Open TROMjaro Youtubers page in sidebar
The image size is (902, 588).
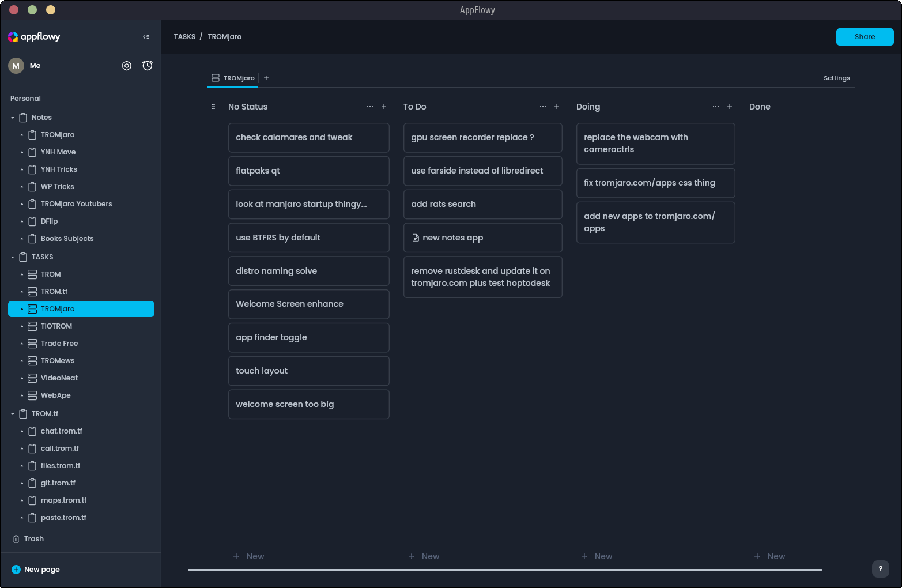[81, 204]
